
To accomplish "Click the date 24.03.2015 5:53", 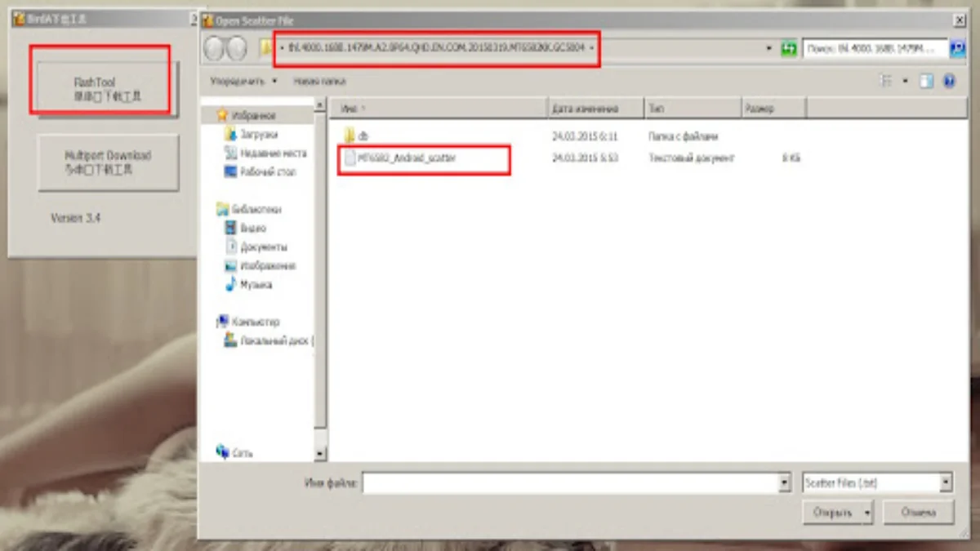I will click(x=584, y=158).
